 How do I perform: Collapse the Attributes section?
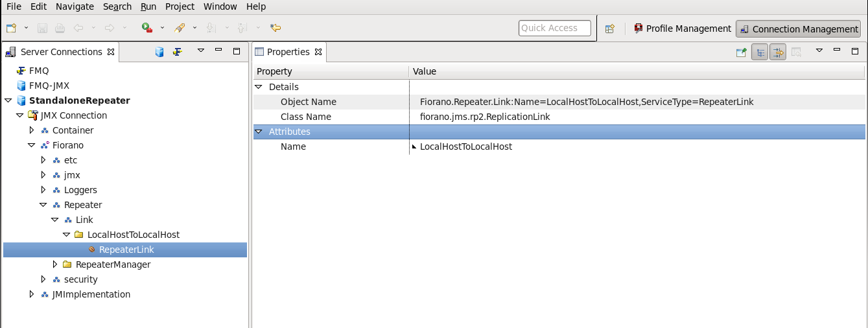click(x=258, y=132)
